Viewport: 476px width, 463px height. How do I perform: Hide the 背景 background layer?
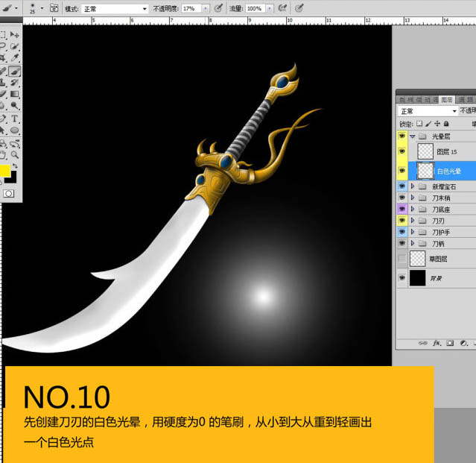[402, 277]
